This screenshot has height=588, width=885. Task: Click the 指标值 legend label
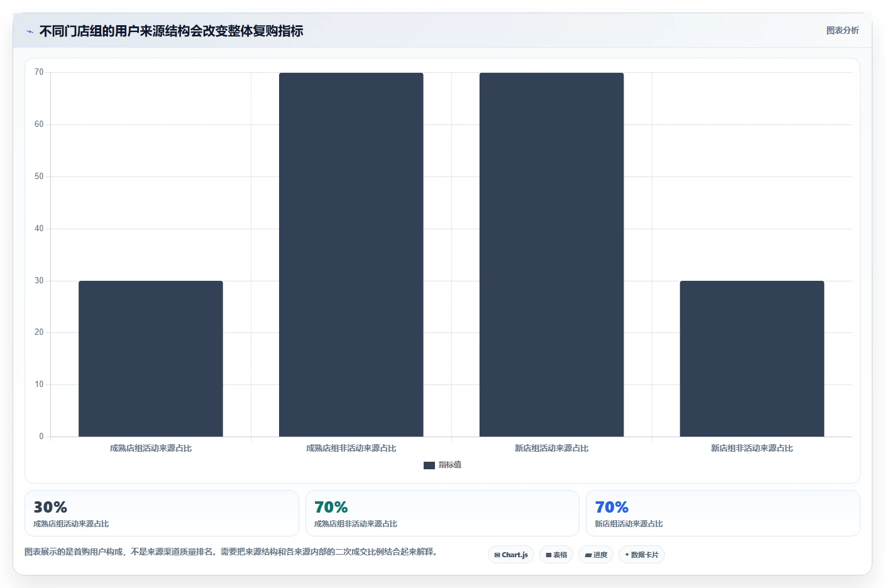click(450, 465)
